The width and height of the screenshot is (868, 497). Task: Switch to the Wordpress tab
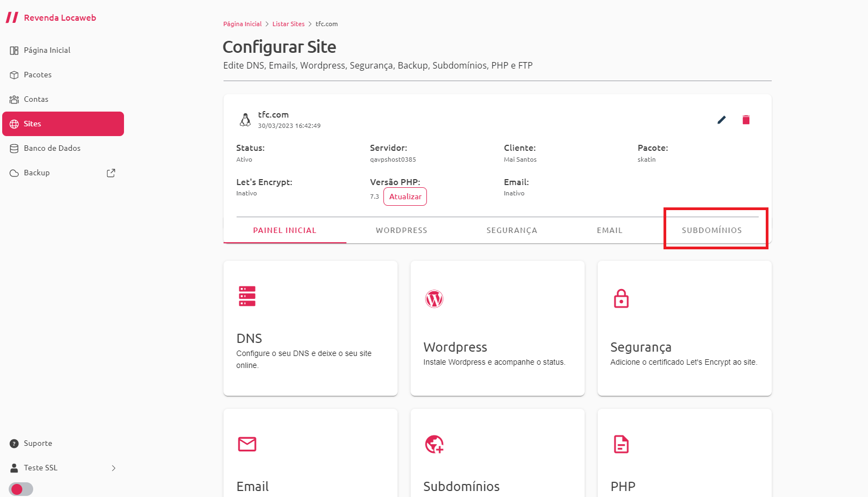coord(401,230)
